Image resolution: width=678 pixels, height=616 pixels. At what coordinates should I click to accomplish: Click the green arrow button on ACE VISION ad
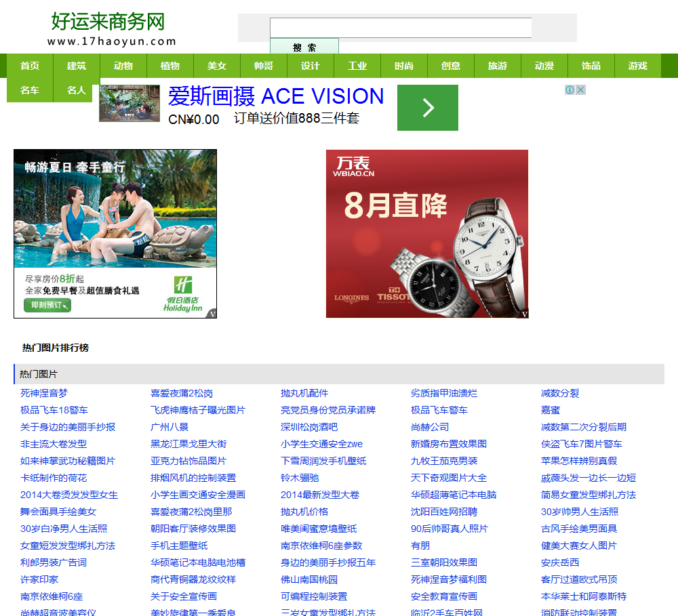428,108
